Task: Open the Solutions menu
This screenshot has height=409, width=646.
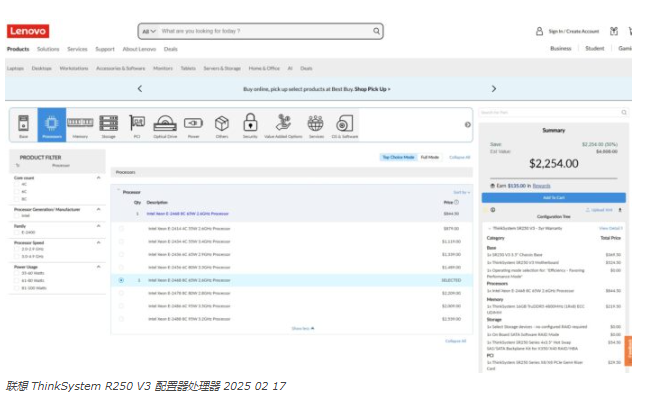Action: [x=48, y=49]
